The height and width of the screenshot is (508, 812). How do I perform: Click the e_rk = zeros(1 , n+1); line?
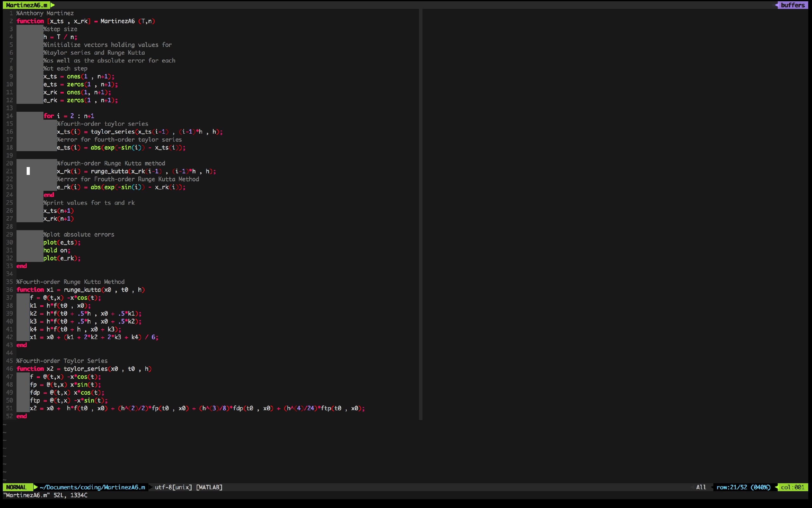(x=81, y=100)
